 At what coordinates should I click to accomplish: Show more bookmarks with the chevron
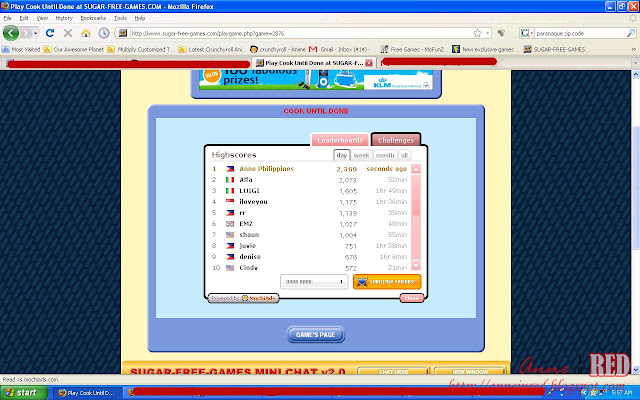point(633,49)
